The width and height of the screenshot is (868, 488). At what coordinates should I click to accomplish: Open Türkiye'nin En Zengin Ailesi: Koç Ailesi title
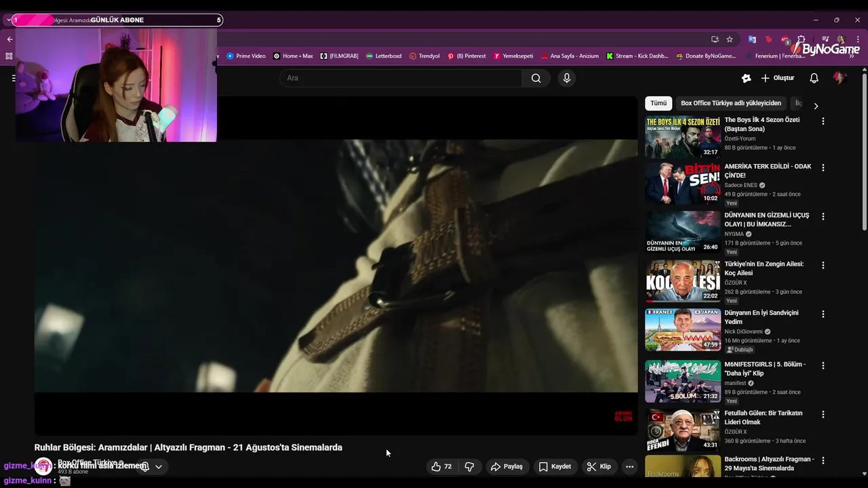click(x=764, y=268)
